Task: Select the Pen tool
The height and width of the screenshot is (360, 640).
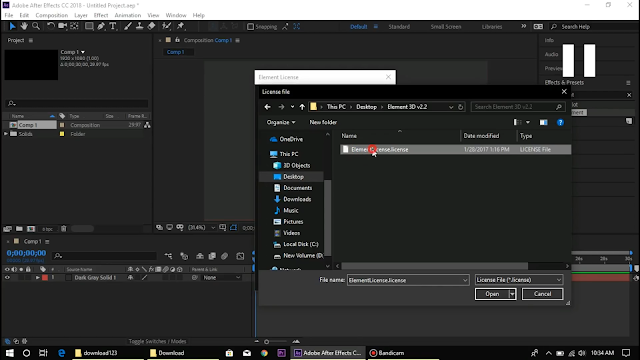Action: [101, 26]
